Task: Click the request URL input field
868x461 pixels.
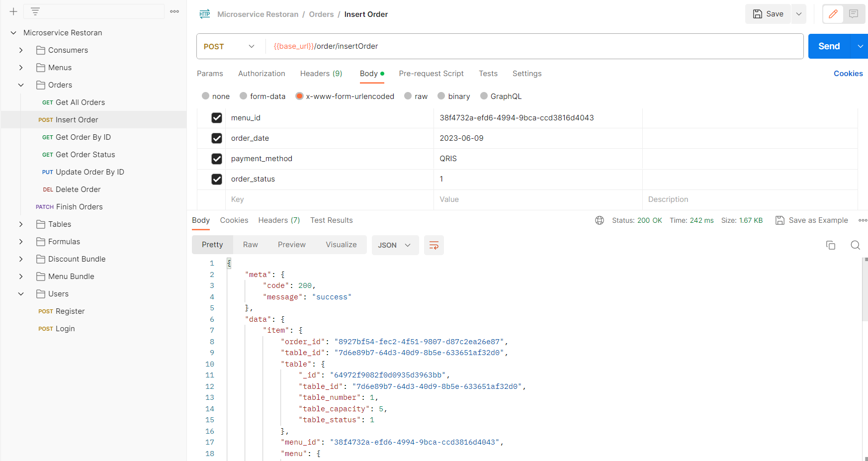Action: click(532, 46)
